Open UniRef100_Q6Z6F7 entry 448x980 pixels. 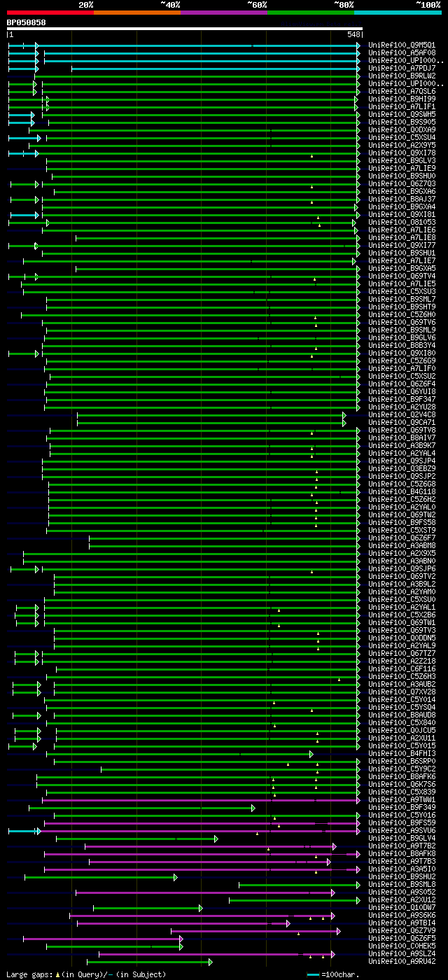[x=403, y=538]
